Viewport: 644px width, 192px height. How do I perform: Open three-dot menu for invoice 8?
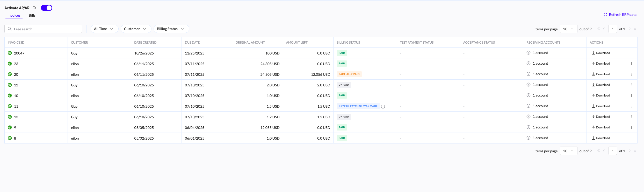(632, 138)
